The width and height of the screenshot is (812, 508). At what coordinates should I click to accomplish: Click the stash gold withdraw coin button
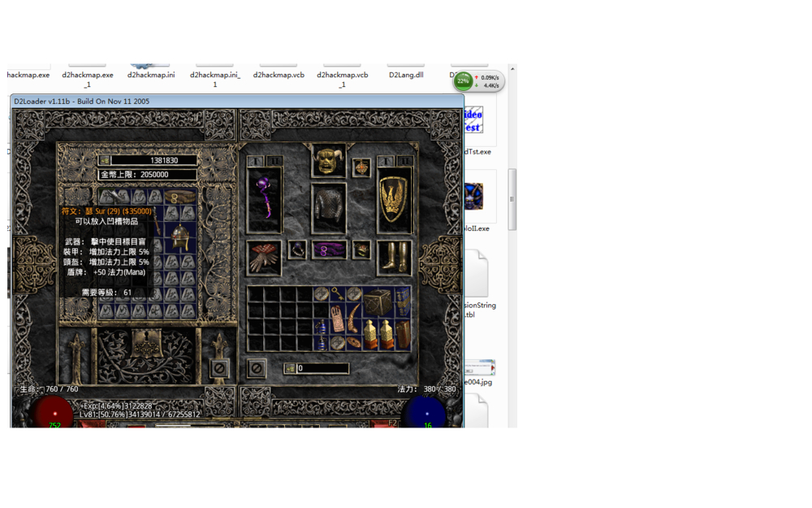tap(104, 161)
